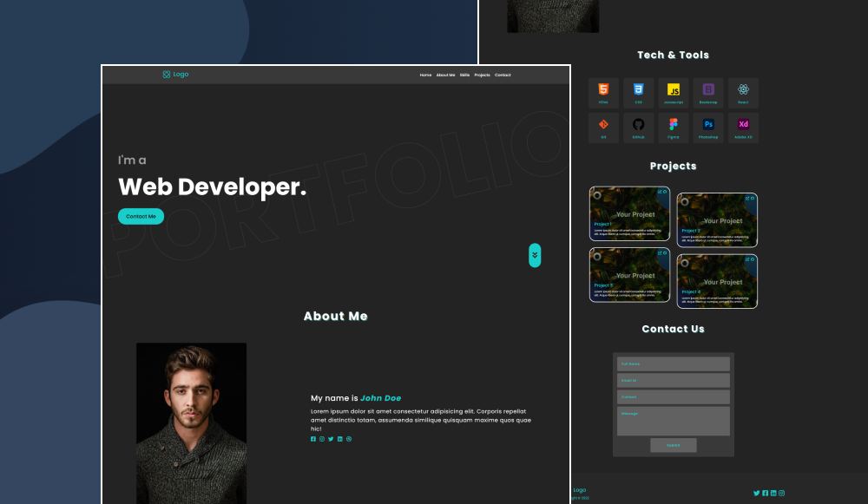Click the Photoshop icon
The width and height of the screenshot is (868, 504).
(708, 124)
